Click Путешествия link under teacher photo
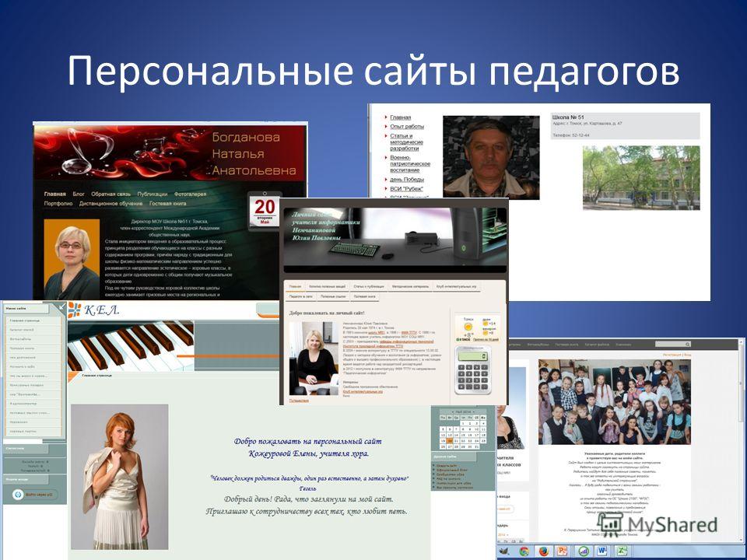The image size is (747, 560). coord(299,401)
